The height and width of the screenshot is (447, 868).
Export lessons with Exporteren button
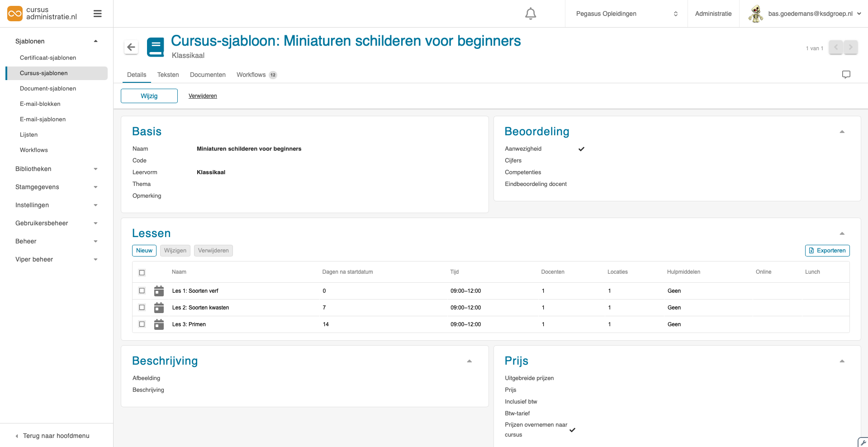827,251
